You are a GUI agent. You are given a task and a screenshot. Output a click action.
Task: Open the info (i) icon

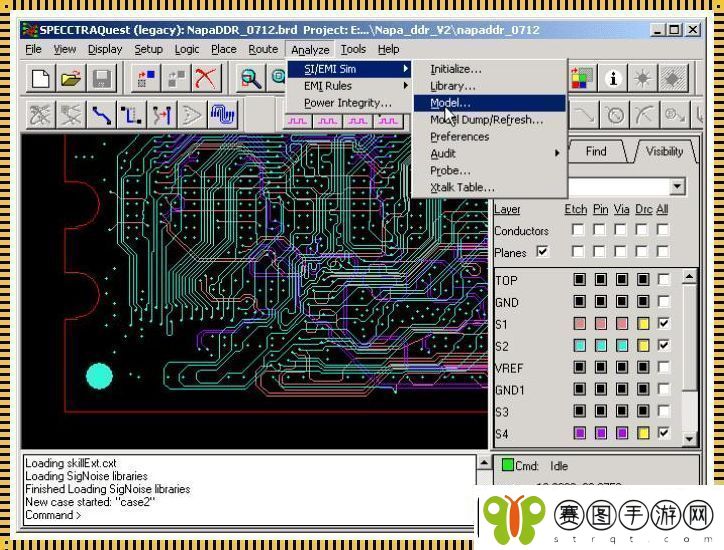(x=613, y=78)
